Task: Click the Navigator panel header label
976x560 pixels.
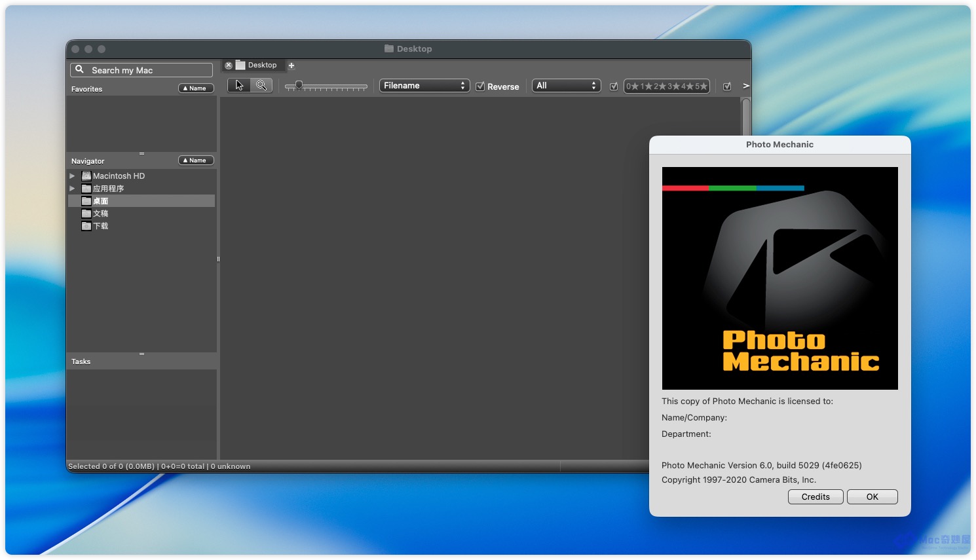Action: click(88, 161)
